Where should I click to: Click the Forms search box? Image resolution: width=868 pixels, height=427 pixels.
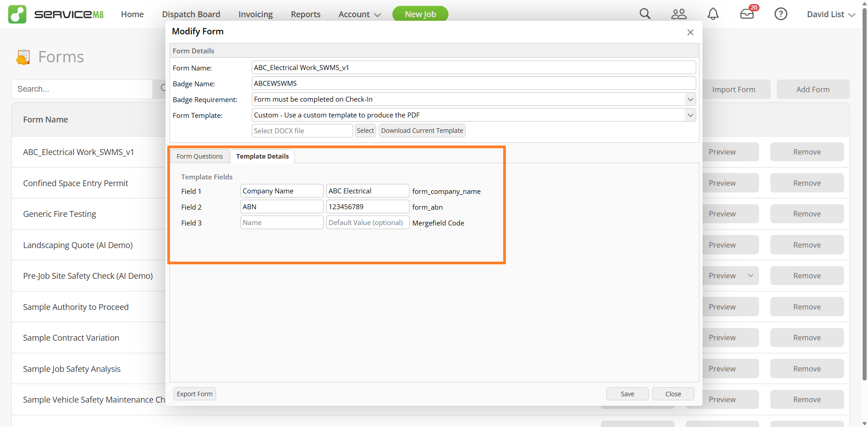82,89
